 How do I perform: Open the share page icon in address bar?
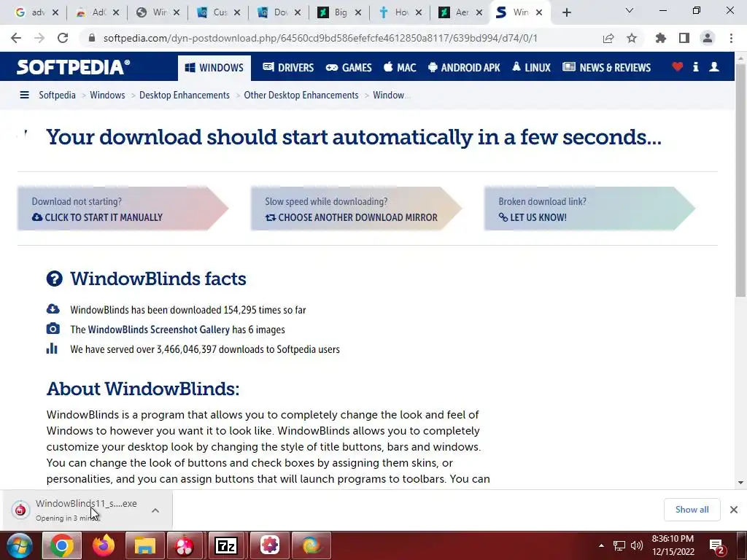pyautogui.click(x=608, y=38)
